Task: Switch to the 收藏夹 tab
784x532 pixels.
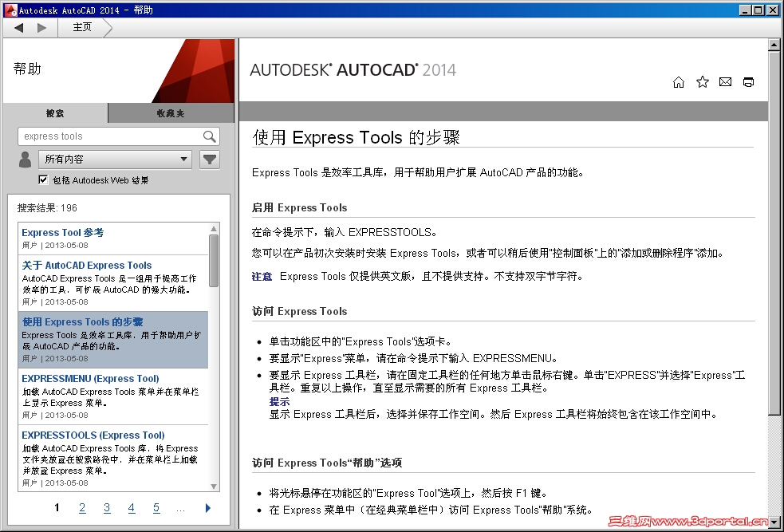Action: pos(171,113)
